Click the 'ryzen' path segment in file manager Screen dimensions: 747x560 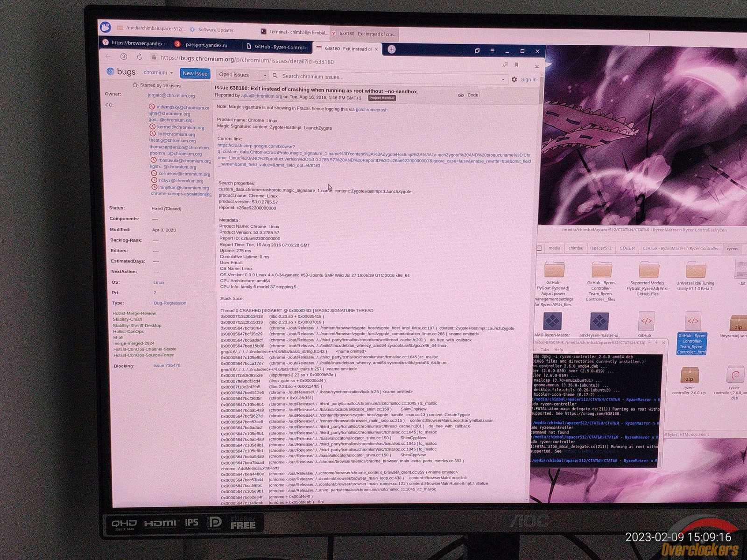pyautogui.click(x=732, y=249)
